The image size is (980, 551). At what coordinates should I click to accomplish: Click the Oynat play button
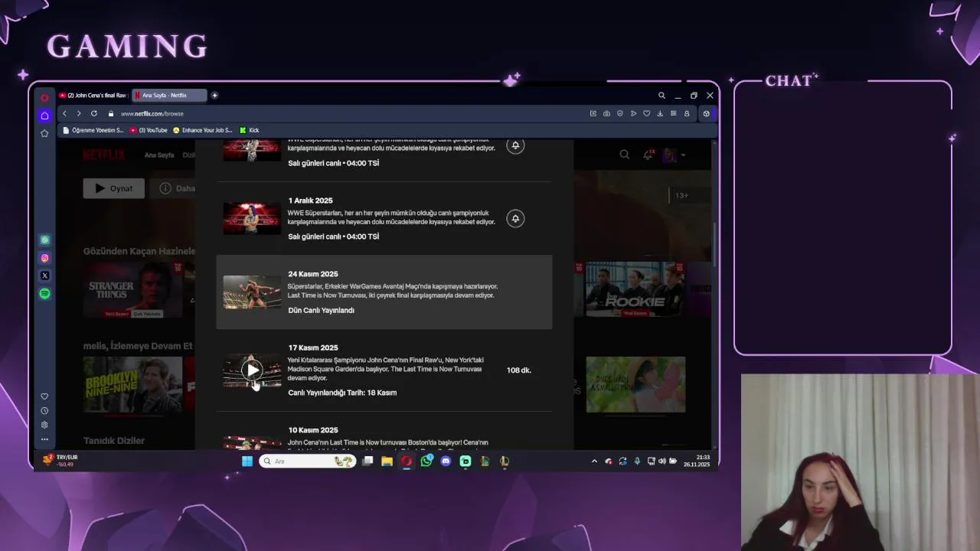pos(113,188)
